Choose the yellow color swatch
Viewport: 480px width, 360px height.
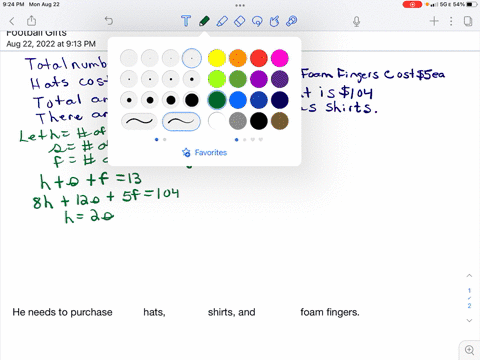217,58
